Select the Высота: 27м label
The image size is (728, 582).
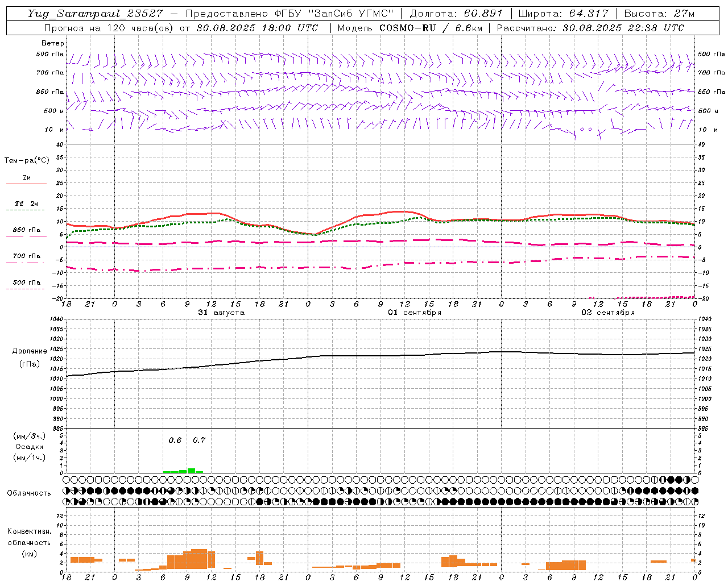pos(659,14)
